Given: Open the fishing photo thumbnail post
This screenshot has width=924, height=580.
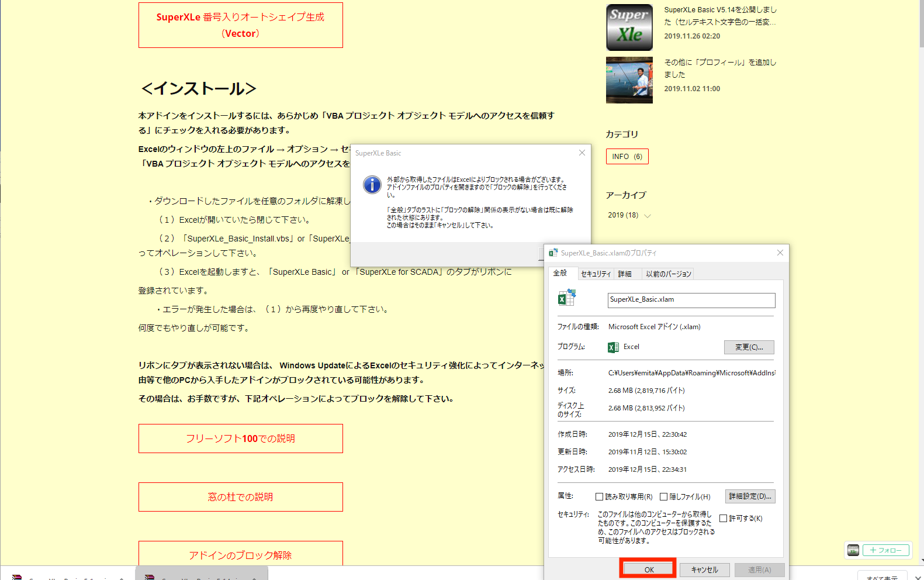Looking at the screenshot, I should click(629, 80).
